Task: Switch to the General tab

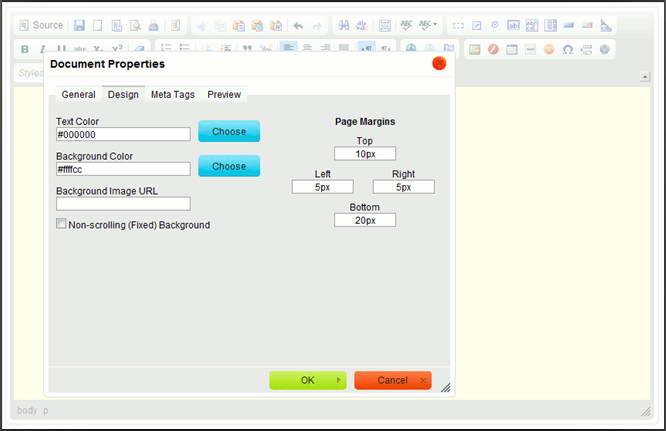Action: point(78,95)
